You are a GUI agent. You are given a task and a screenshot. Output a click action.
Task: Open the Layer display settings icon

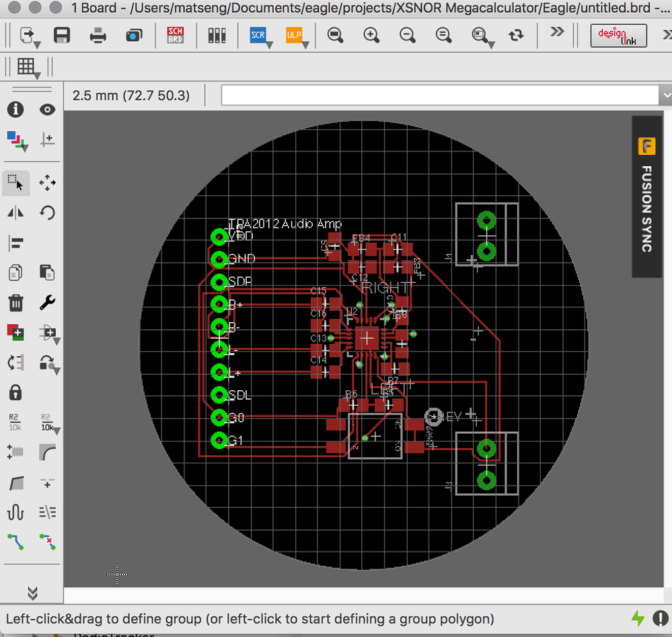pos(16,140)
